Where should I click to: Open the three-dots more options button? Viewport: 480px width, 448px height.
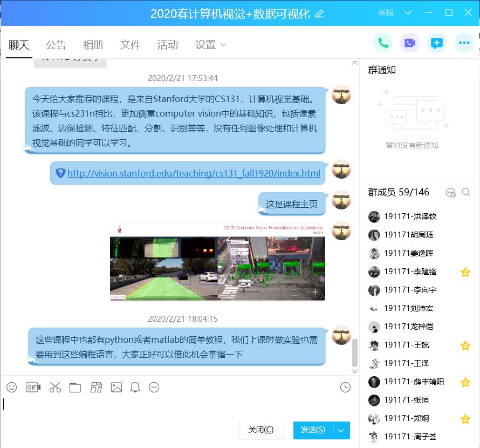pos(464,43)
